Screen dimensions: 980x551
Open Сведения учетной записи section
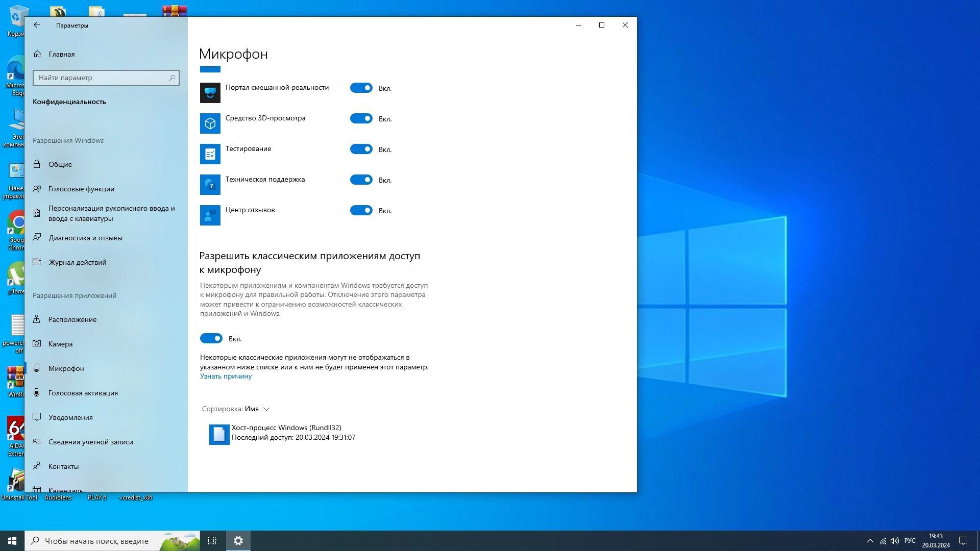[106, 442]
